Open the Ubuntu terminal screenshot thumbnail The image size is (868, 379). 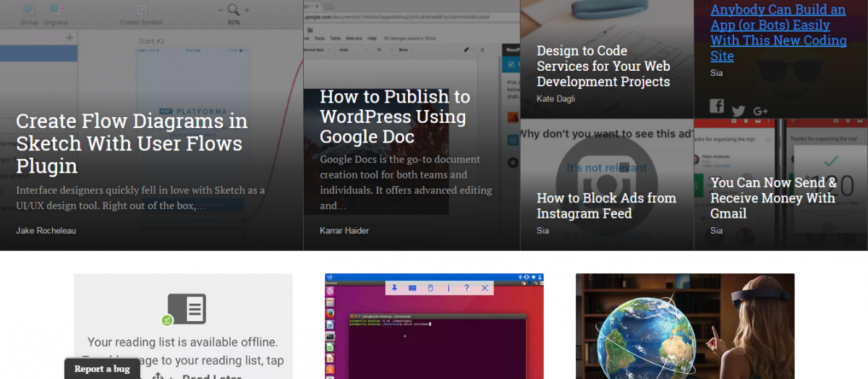434,326
